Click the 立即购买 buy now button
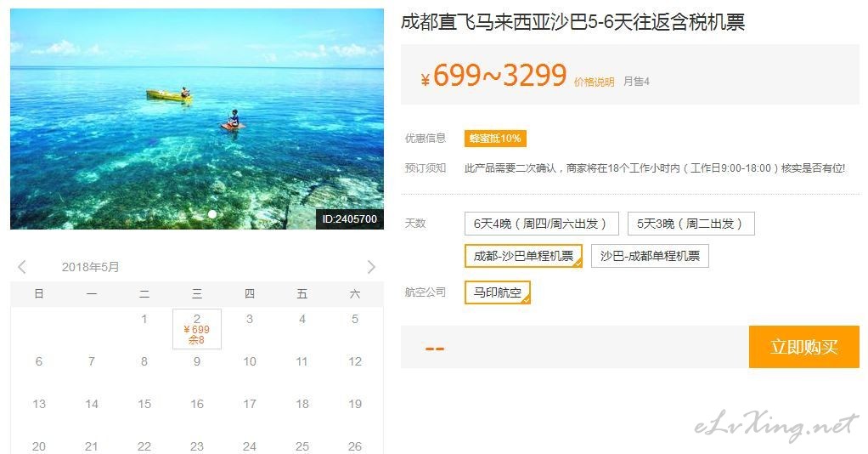This screenshot has height=454, width=868. [x=803, y=347]
